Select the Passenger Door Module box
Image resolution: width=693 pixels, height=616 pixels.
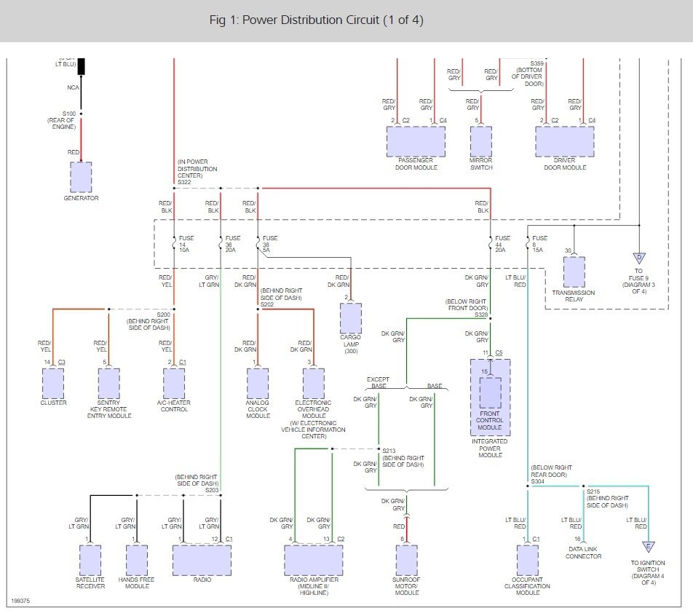tap(416, 141)
